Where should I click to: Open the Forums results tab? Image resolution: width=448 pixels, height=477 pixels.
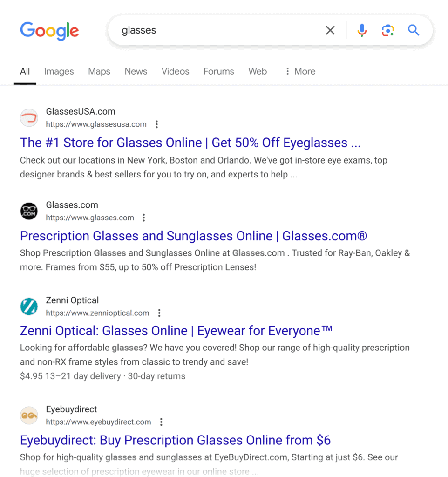tap(218, 71)
